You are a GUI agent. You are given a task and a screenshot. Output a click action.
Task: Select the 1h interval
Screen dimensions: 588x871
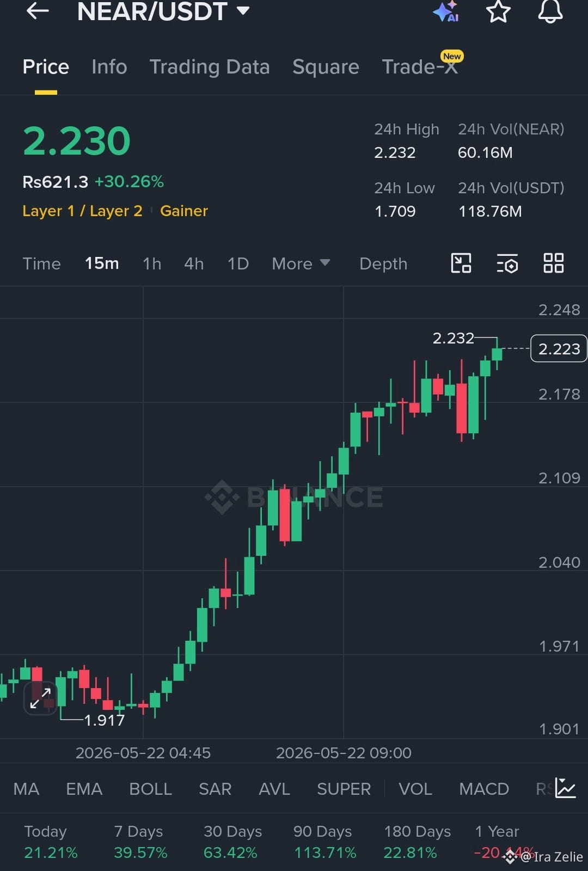pyautogui.click(x=152, y=263)
